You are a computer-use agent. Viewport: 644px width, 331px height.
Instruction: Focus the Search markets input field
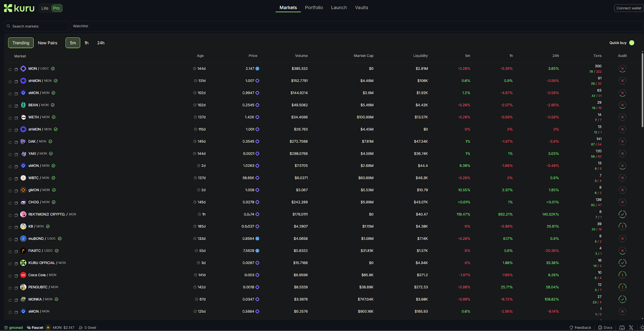(36, 26)
